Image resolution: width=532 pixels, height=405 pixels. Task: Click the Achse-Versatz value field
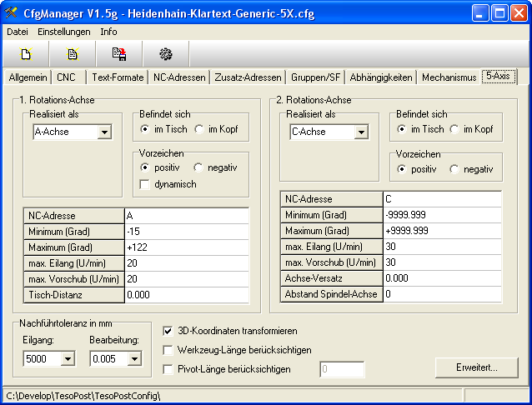pos(441,278)
